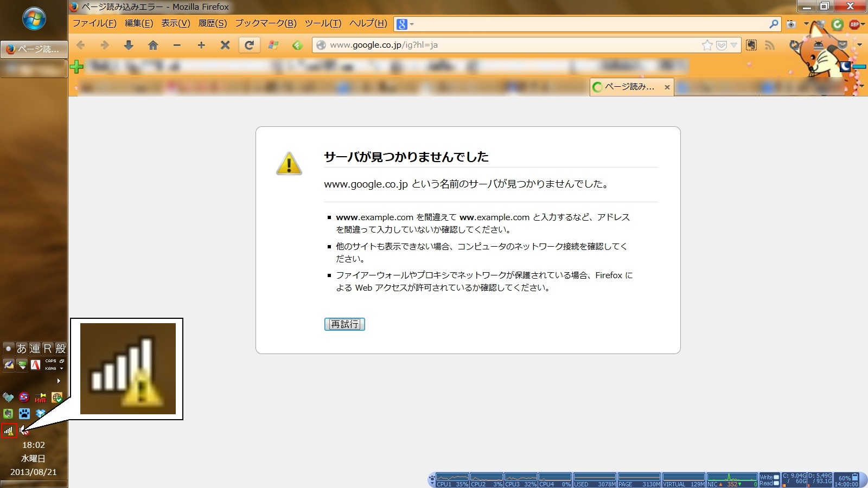The image size is (868, 488).
Task: Open the list-all-tabs dropdown arrow
Action: click(x=862, y=86)
